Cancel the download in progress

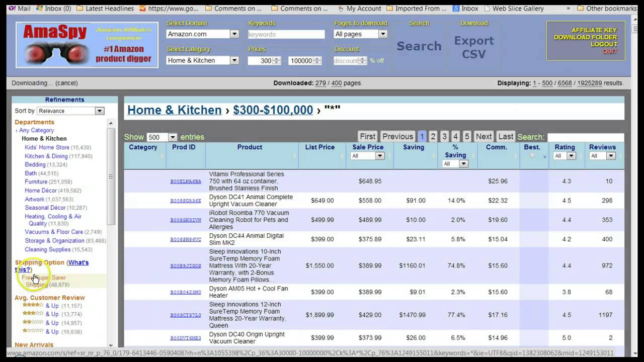click(x=66, y=83)
